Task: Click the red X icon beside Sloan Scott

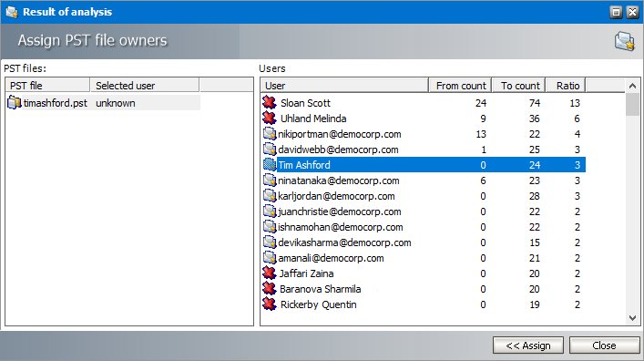Action: [x=270, y=103]
